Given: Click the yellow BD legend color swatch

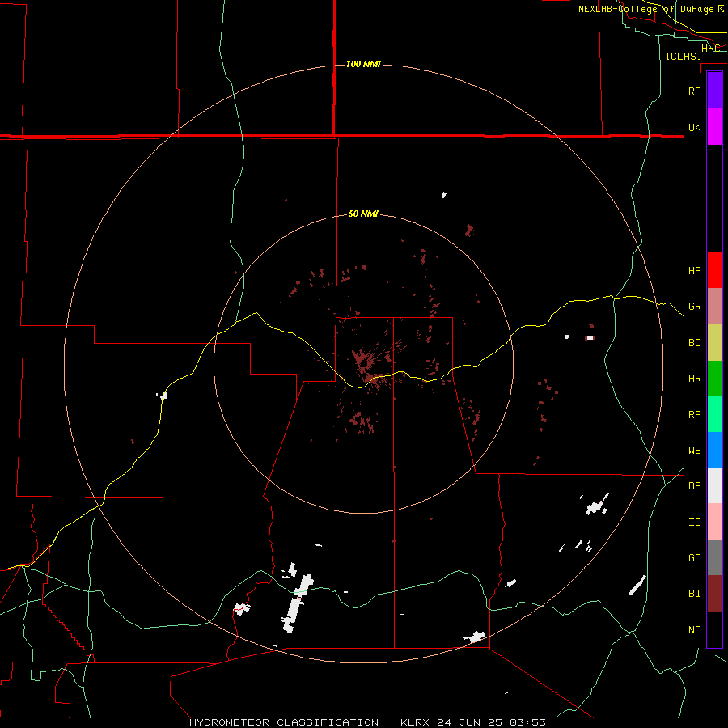Looking at the screenshot, I should click(x=714, y=343).
